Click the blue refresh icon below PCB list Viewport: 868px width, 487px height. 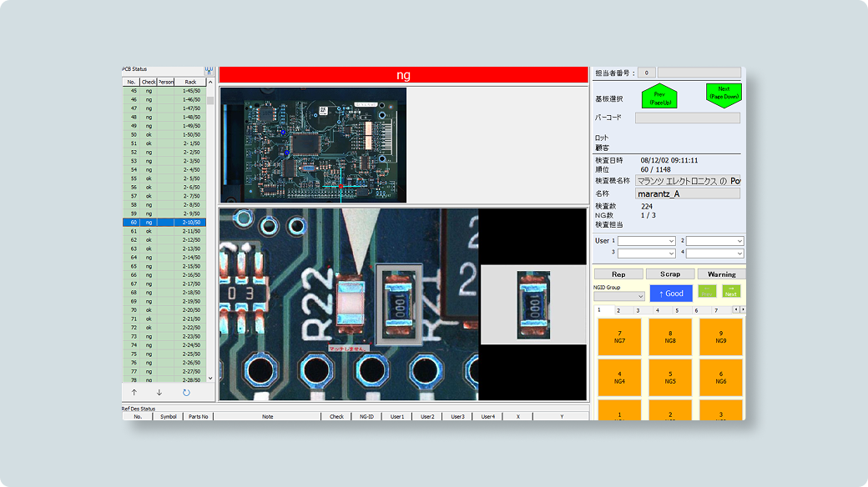pyautogui.click(x=186, y=393)
